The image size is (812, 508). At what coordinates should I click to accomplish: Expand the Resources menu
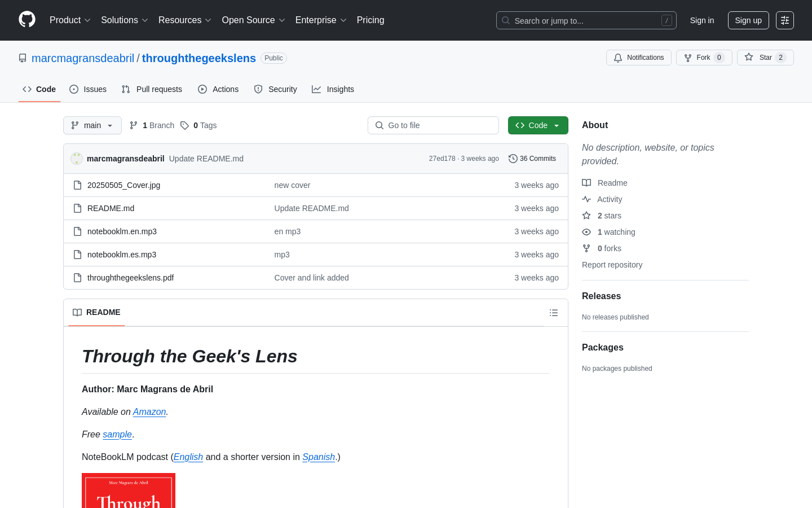tap(185, 20)
